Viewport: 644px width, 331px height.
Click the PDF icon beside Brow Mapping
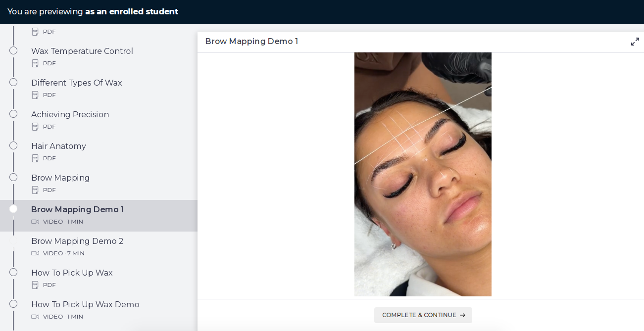(35, 189)
